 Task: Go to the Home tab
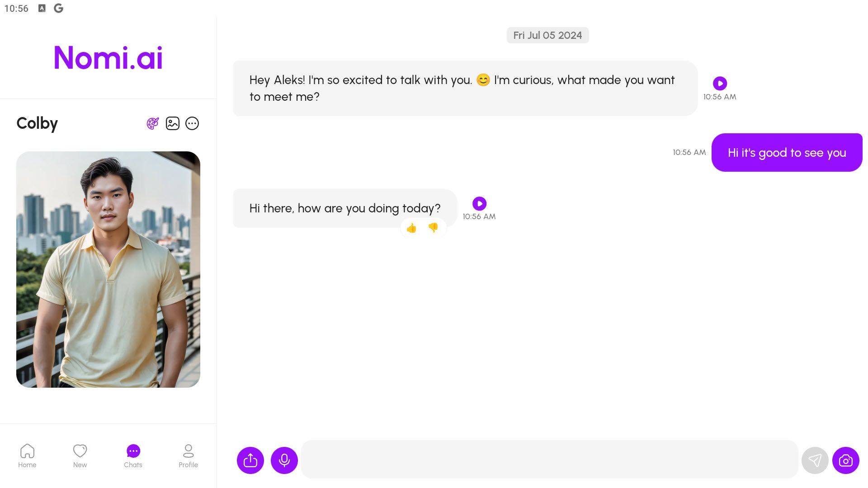(27, 455)
